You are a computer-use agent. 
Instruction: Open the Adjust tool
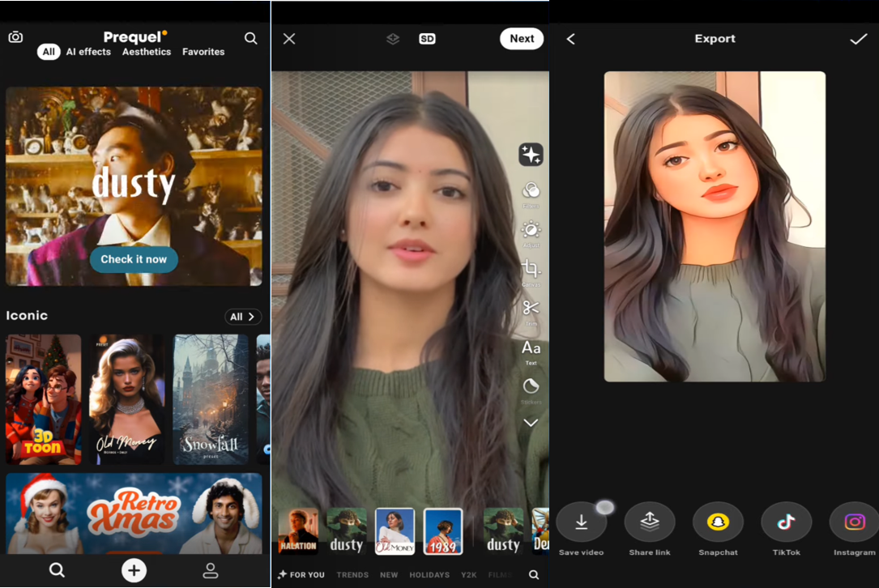coord(531,234)
